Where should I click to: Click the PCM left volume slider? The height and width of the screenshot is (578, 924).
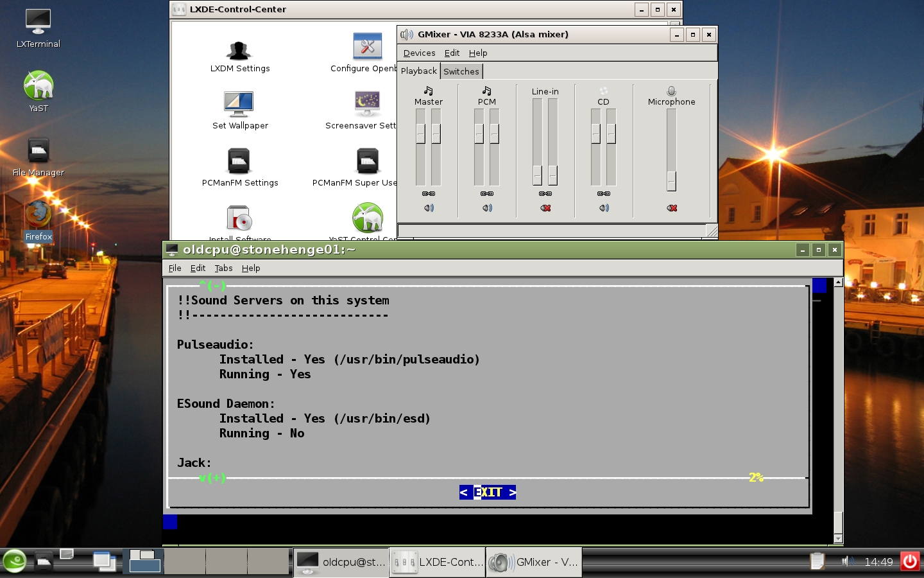click(x=479, y=133)
